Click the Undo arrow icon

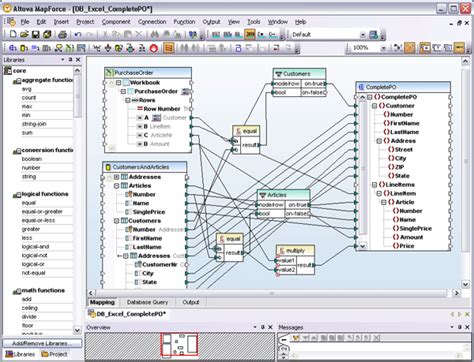pyautogui.click(x=78, y=34)
